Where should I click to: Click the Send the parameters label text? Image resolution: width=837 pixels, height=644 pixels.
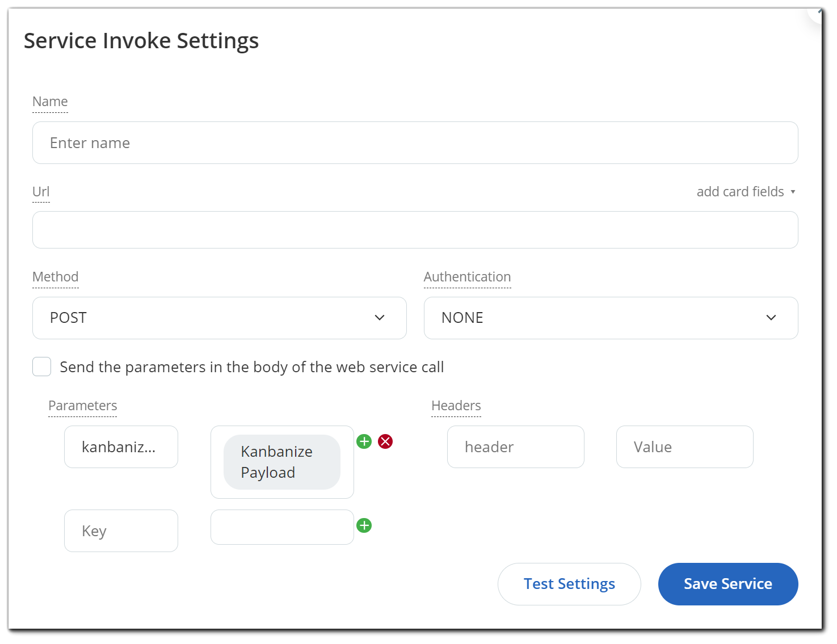(x=252, y=367)
